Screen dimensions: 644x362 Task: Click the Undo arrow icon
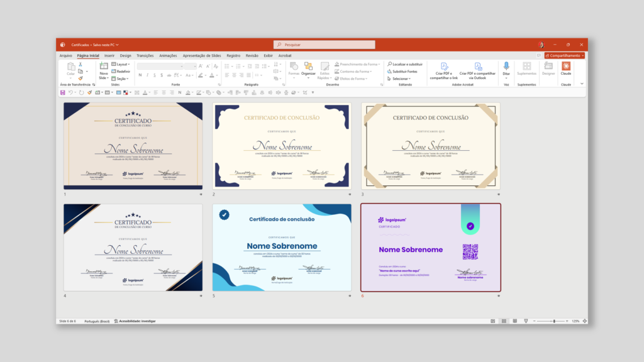[x=70, y=93]
